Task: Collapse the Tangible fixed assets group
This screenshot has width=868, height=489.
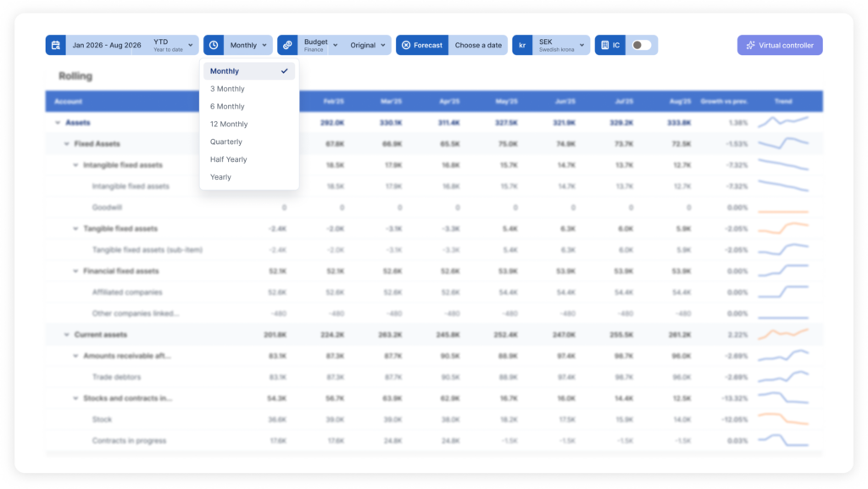Action: point(75,229)
